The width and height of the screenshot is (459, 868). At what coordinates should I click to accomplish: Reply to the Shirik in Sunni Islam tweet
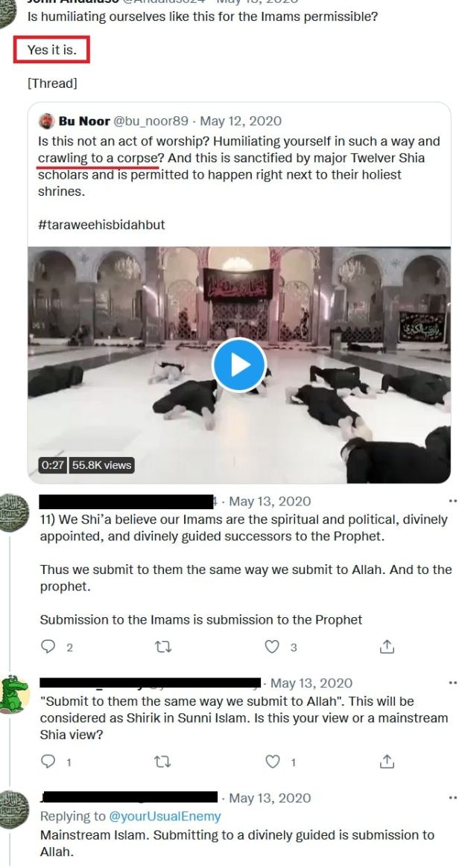(x=49, y=762)
